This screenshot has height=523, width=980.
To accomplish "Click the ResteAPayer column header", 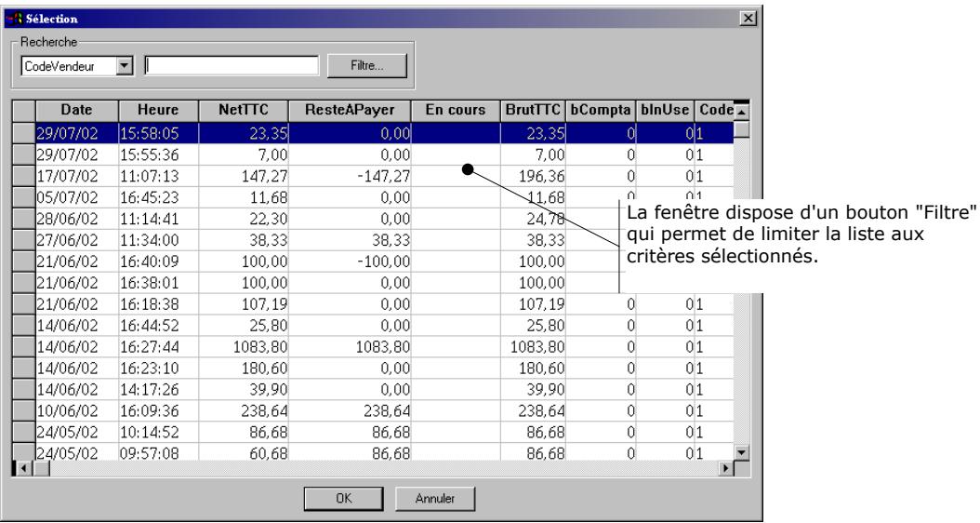I will [350, 110].
